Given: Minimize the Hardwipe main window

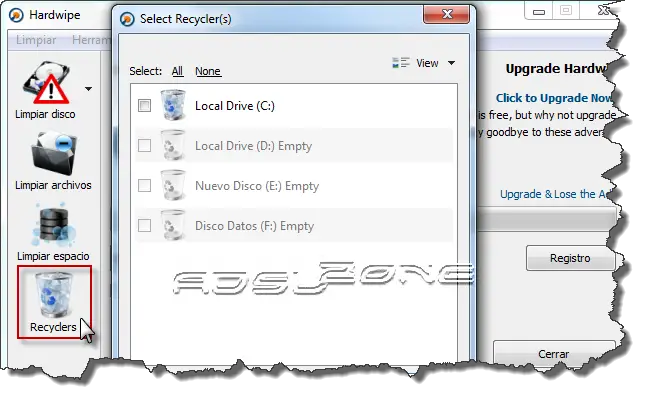Looking at the screenshot, I should tap(538, 11).
